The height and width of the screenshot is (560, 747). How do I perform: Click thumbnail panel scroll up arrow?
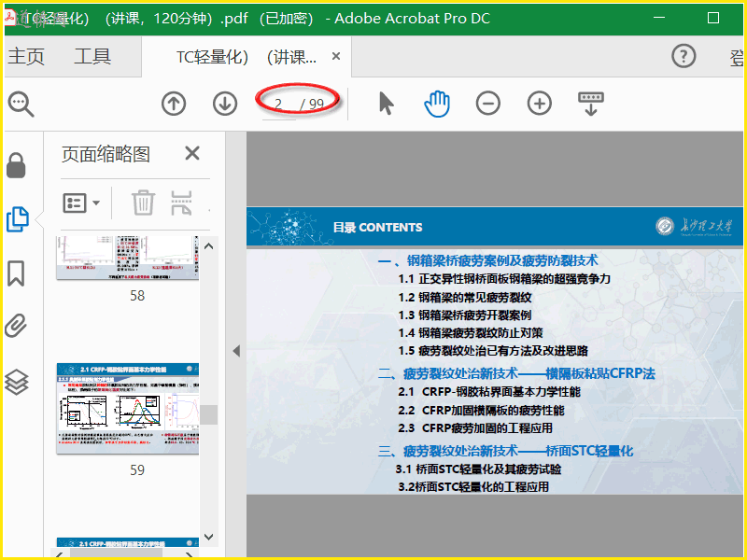[x=208, y=246]
